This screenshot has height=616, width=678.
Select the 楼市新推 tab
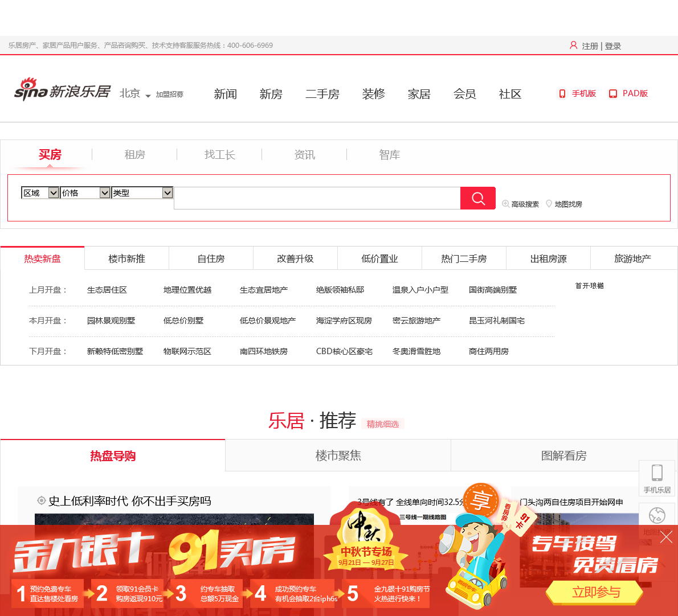(126, 258)
